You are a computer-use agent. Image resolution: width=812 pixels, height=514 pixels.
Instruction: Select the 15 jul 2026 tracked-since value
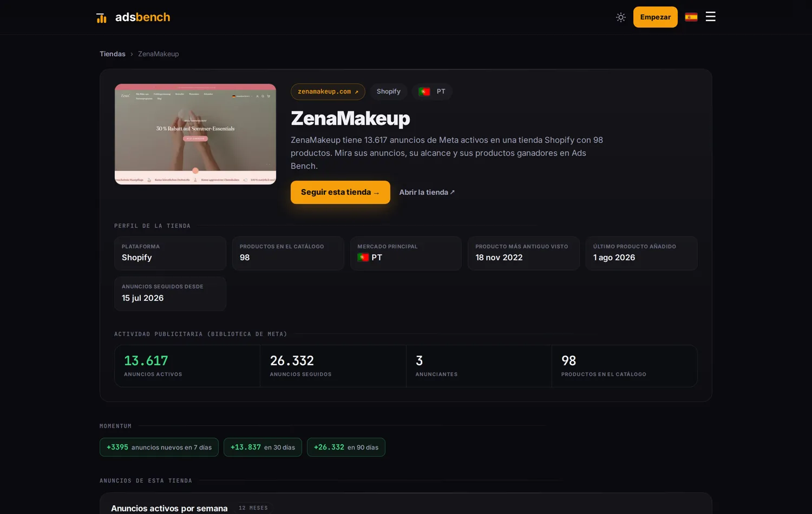[x=143, y=298]
